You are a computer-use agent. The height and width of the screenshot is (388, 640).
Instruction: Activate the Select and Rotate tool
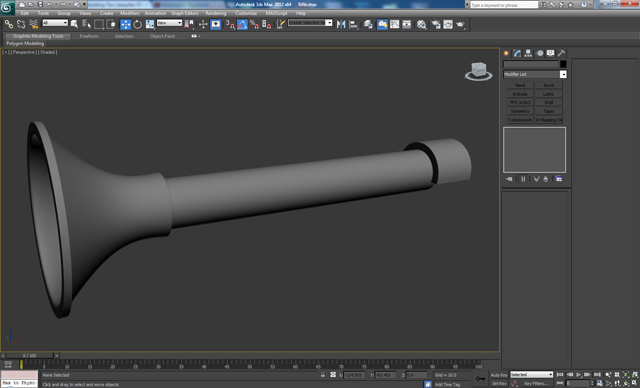click(138, 24)
